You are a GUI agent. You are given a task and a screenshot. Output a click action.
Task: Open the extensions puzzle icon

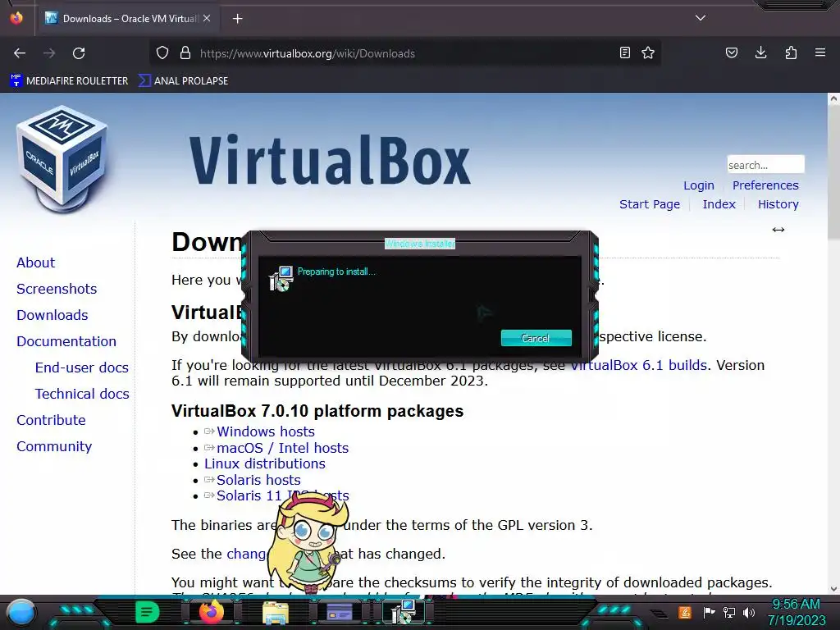tap(791, 52)
